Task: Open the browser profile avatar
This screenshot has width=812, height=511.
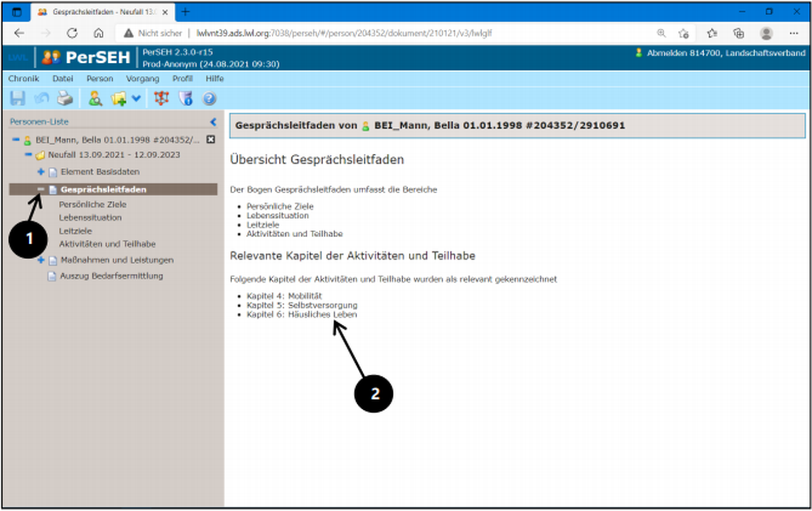Action: click(x=766, y=33)
